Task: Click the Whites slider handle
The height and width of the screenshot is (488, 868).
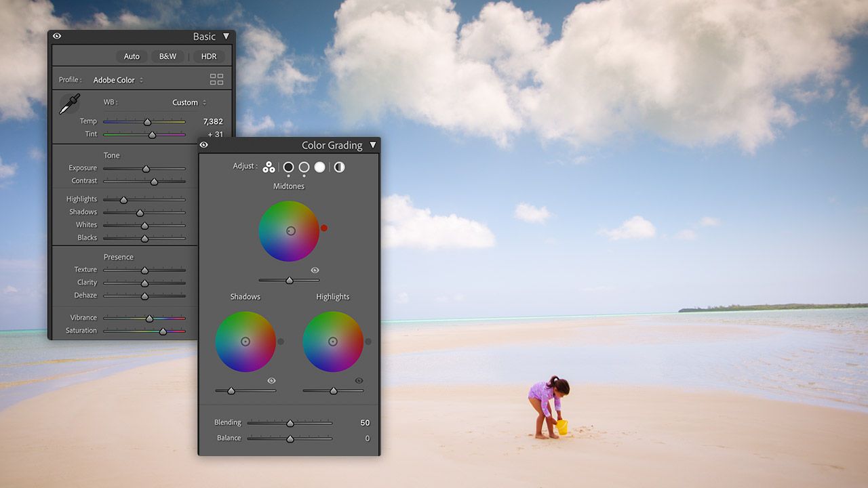Action: 144,226
